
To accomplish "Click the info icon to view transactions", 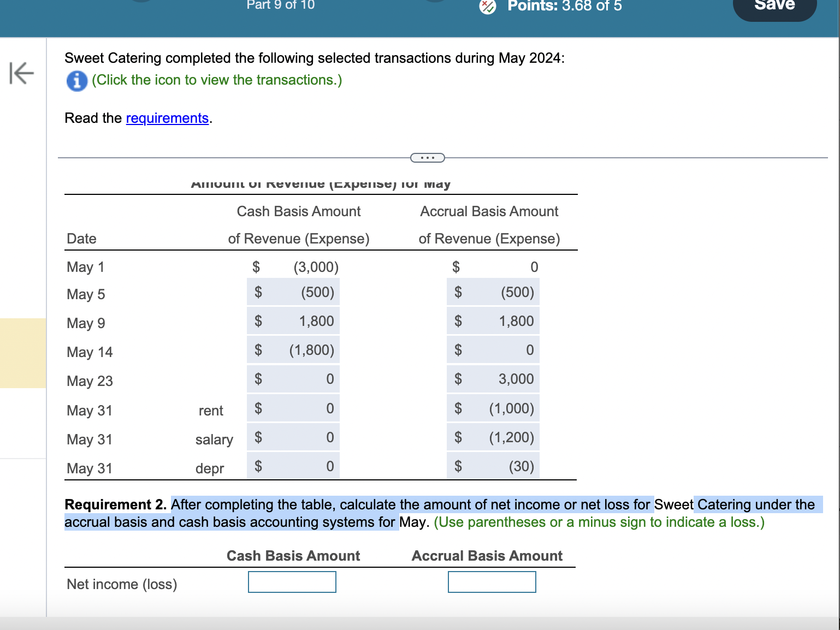I will click(76, 80).
